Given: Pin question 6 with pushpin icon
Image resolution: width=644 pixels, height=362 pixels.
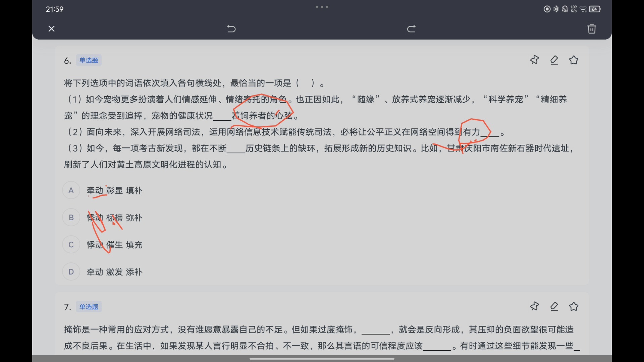Looking at the screenshot, I should tap(534, 60).
